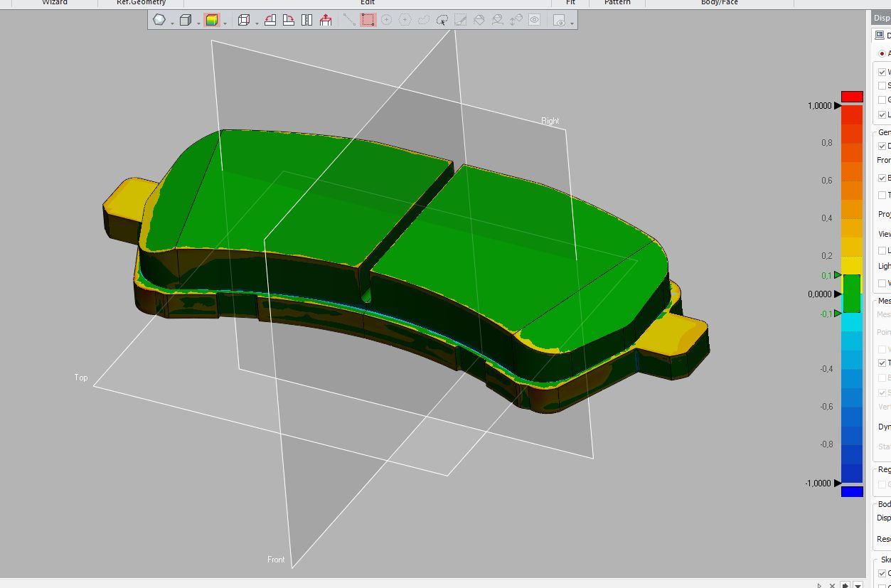Click the solid body display cube icon
The image size is (891, 588).
(185, 21)
